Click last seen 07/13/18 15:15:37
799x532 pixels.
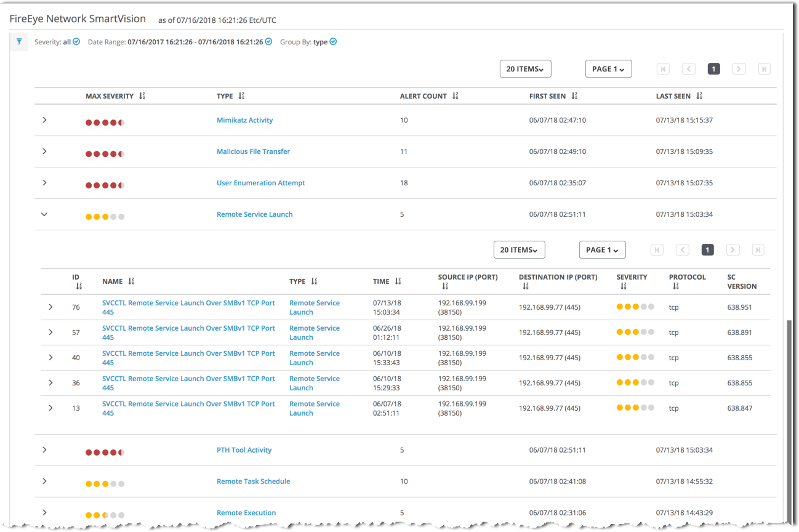(685, 120)
